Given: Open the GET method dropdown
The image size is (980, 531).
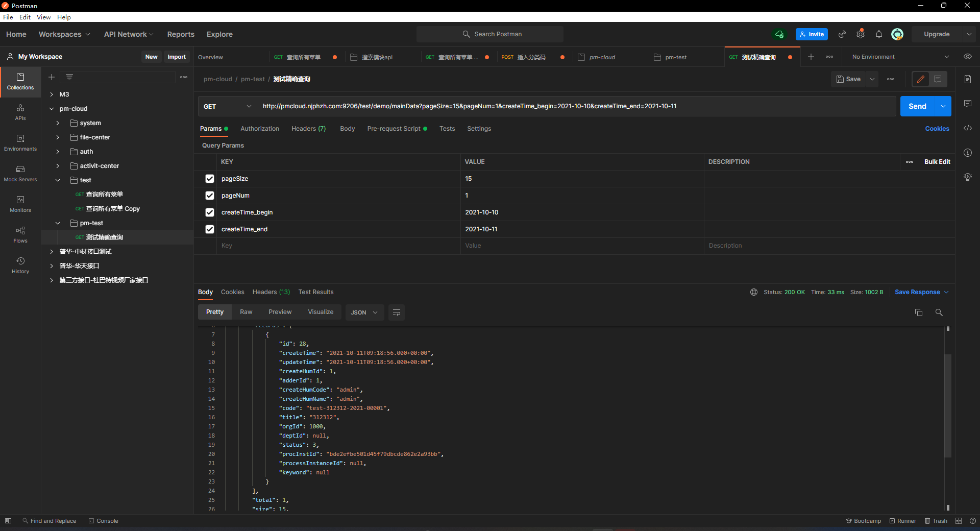Looking at the screenshot, I should point(227,106).
